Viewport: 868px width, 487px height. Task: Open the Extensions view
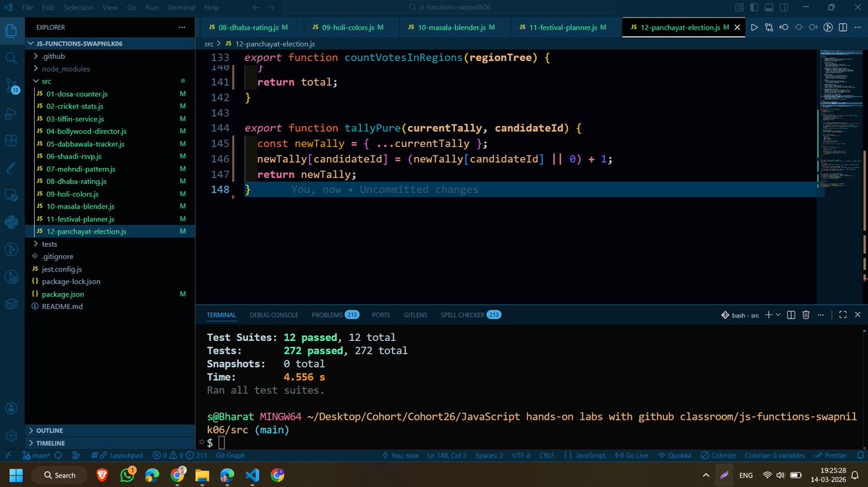(x=11, y=141)
